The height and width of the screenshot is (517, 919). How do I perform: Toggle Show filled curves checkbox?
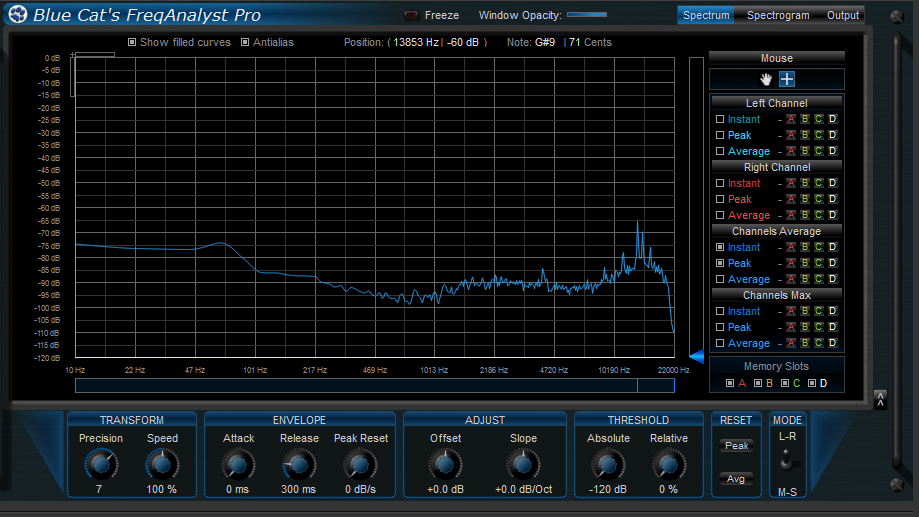[x=132, y=42]
